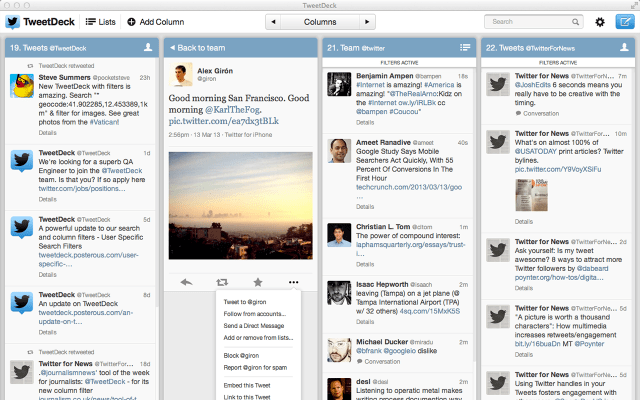The image size is (640, 400).
Task: Open the Columns selector
Action: (x=320, y=21)
